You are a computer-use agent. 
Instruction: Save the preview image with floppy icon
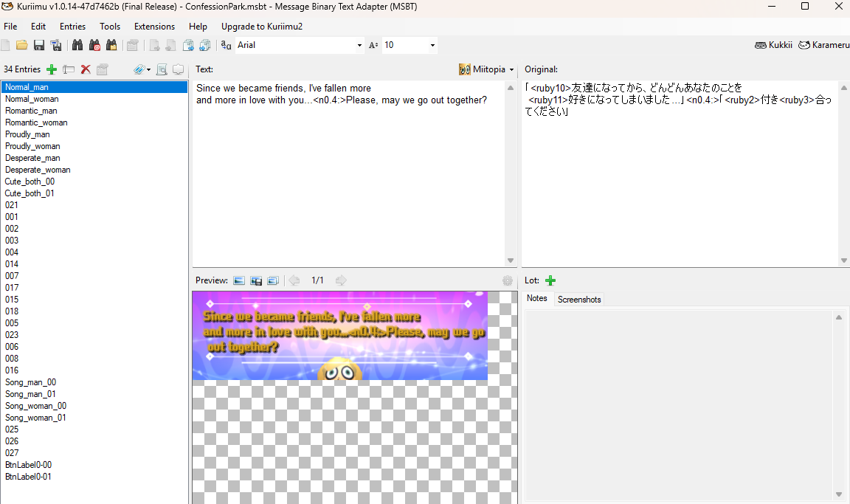(256, 280)
